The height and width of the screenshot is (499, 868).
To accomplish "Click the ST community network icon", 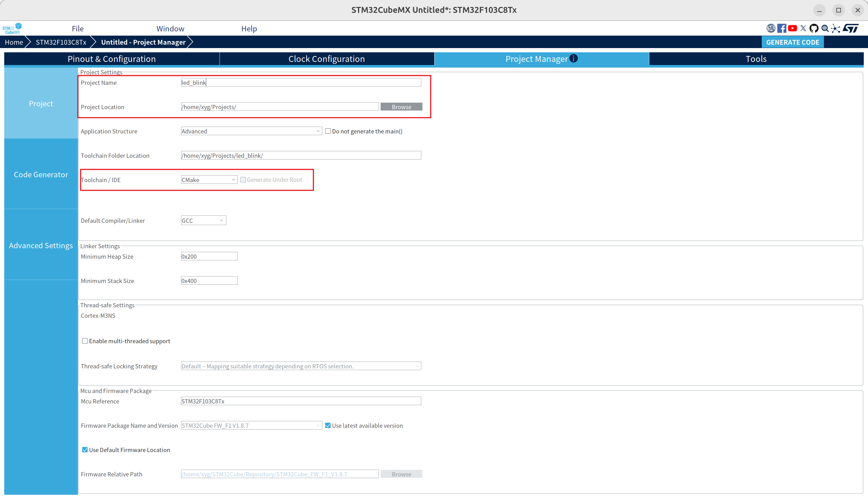I will tap(836, 29).
